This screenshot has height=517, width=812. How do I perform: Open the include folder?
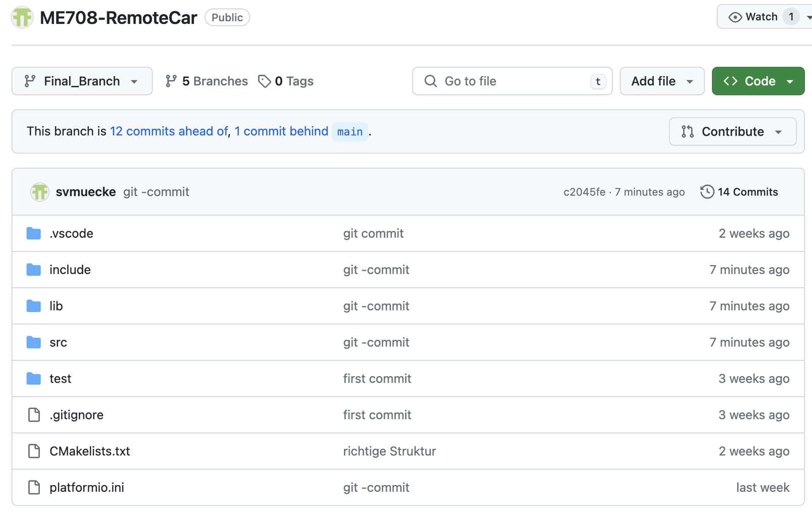click(x=70, y=270)
